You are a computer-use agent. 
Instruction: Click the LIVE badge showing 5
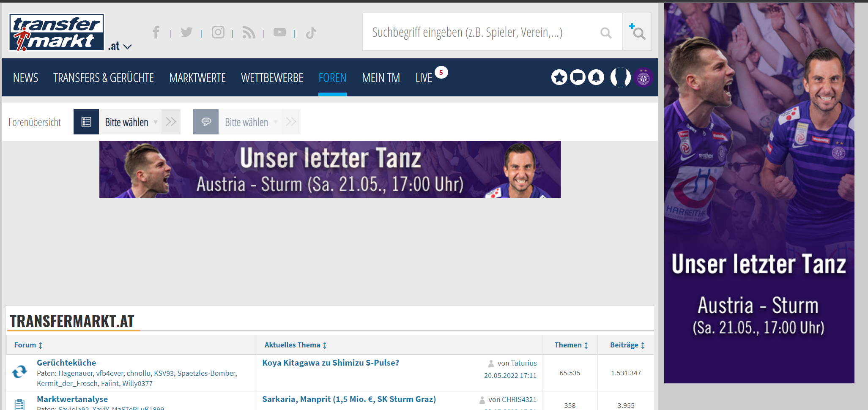(441, 73)
